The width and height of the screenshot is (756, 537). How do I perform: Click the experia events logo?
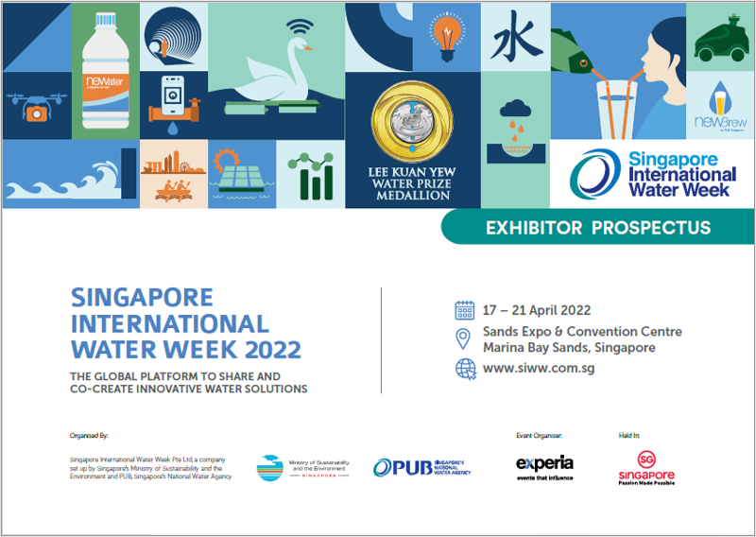coord(545,468)
